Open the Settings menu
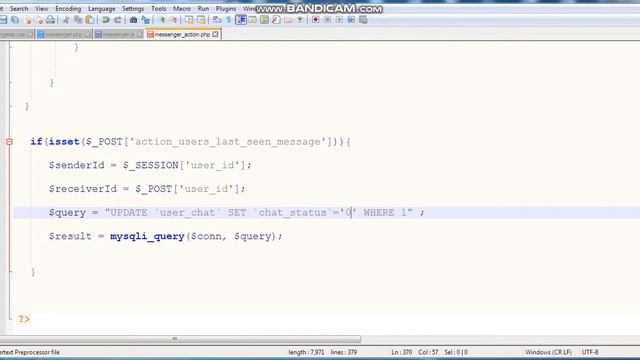Screen dimensions: 640x360 (133, 9)
